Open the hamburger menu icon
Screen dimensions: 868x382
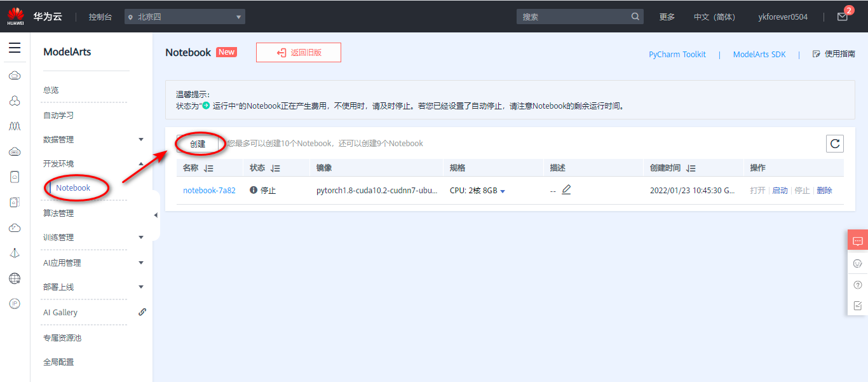coord(15,48)
